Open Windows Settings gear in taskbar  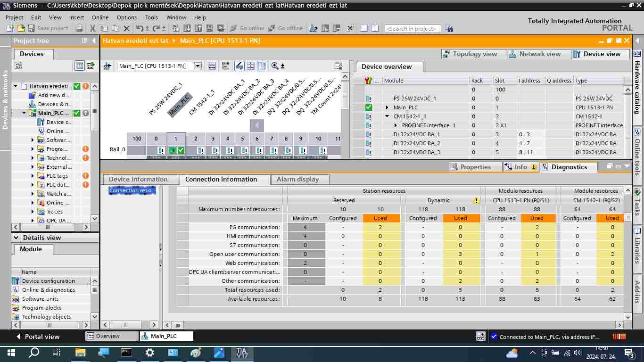[x=149, y=352]
